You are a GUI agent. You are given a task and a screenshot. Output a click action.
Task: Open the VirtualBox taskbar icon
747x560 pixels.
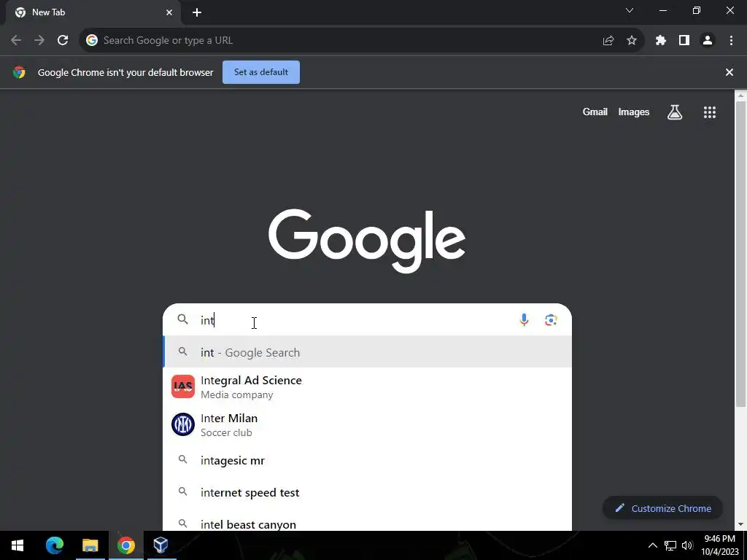click(161, 545)
